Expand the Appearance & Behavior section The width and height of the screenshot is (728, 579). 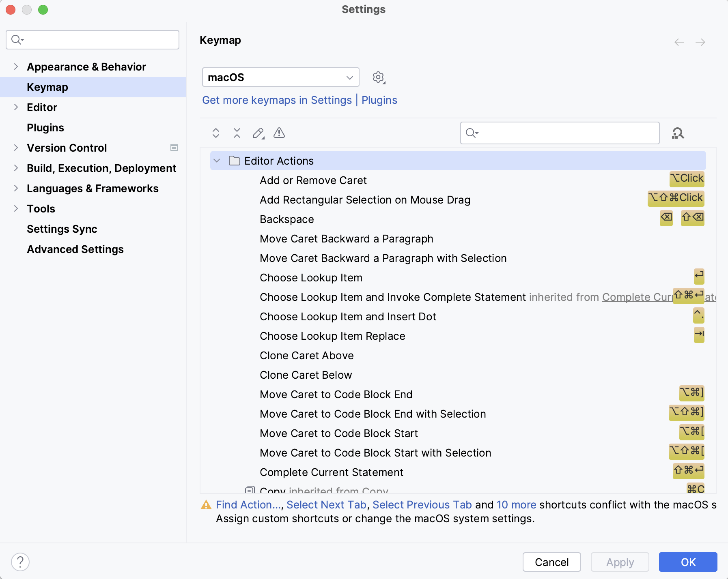15,66
